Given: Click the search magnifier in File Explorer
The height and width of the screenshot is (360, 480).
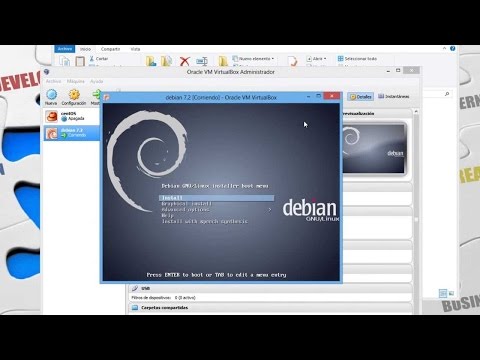Looking at the screenshot, I should pyautogui.click(x=447, y=94).
